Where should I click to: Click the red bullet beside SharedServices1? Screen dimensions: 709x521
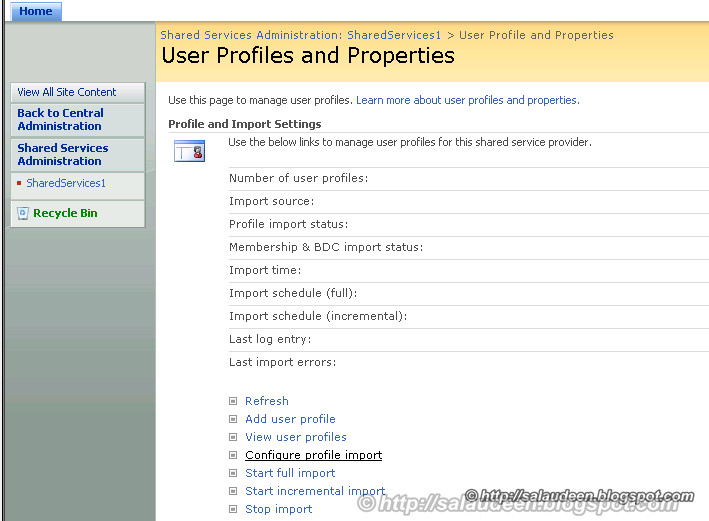click(x=19, y=183)
